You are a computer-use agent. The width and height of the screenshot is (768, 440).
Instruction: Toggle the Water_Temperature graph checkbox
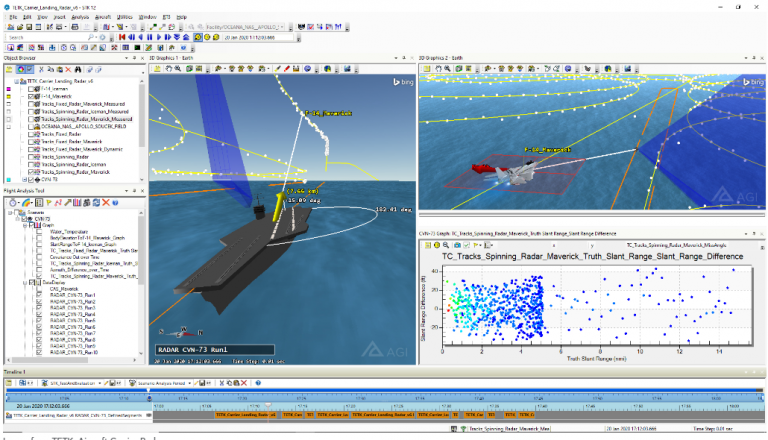click(x=40, y=232)
